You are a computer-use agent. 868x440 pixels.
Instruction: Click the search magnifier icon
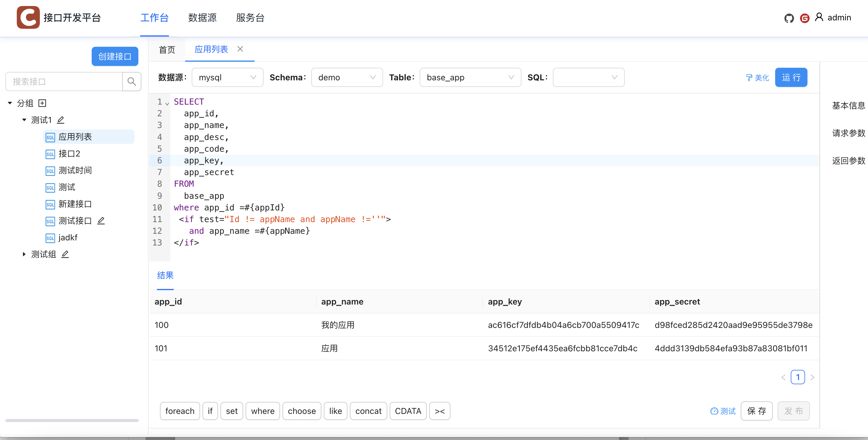tap(132, 82)
